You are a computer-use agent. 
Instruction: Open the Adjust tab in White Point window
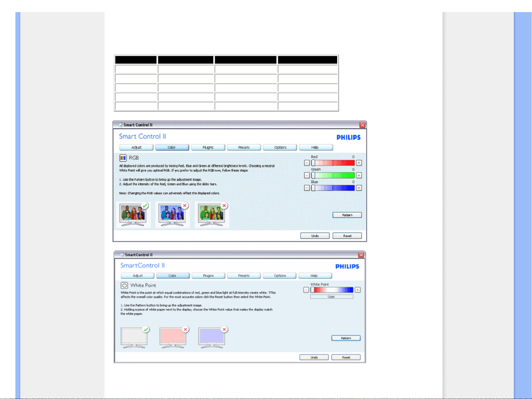[x=137, y=276]
